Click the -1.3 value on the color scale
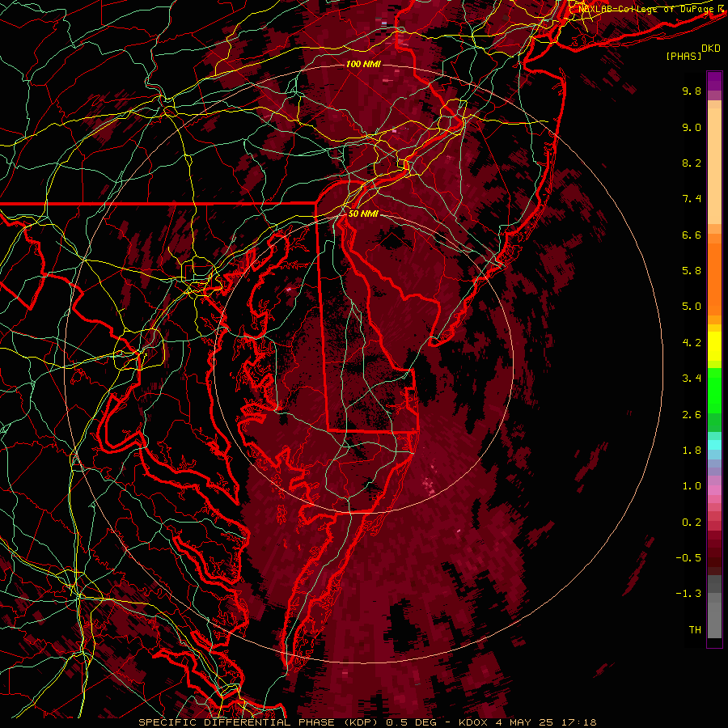Screen dimensions: 728x728 click(688, 594)
